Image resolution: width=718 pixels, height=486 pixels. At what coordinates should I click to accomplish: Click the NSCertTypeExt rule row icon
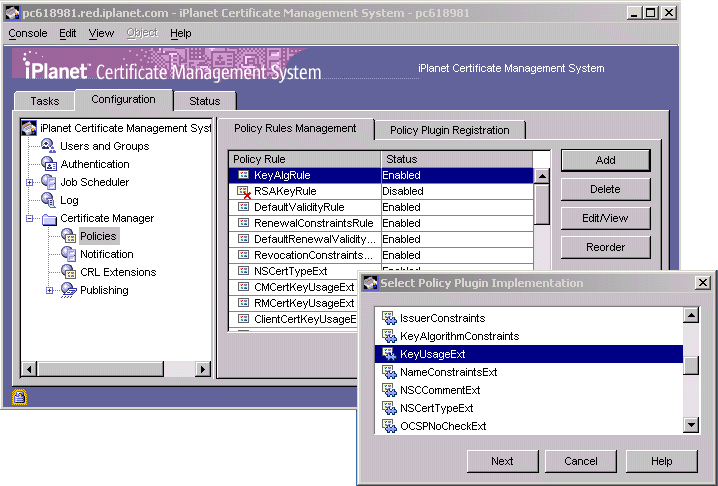click(x=244, y=271)
